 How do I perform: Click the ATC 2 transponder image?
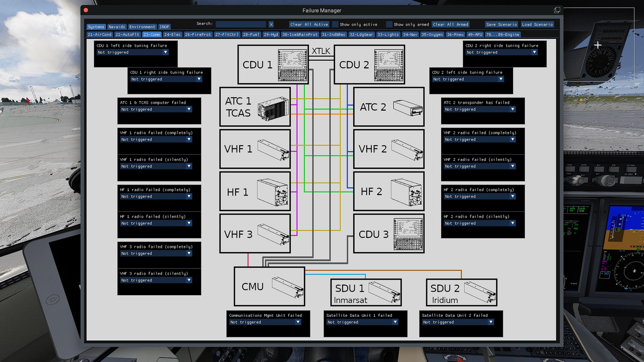point(407,108)
